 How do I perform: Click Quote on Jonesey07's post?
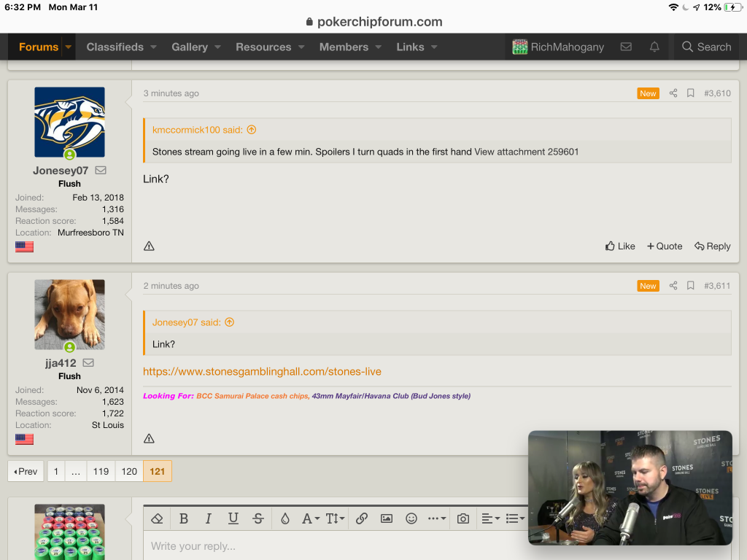pyautogui.click(x=665, y=246)
